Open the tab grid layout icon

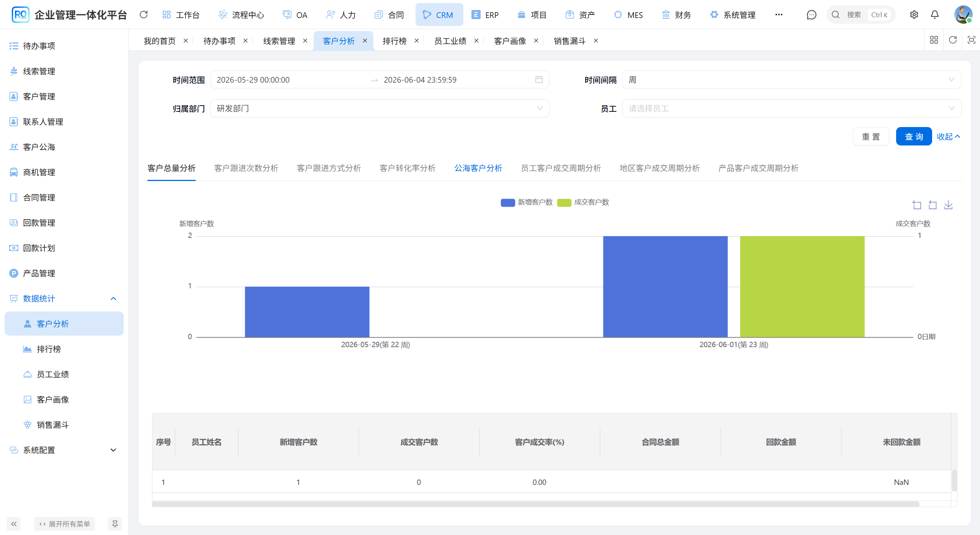pos(934,40)
